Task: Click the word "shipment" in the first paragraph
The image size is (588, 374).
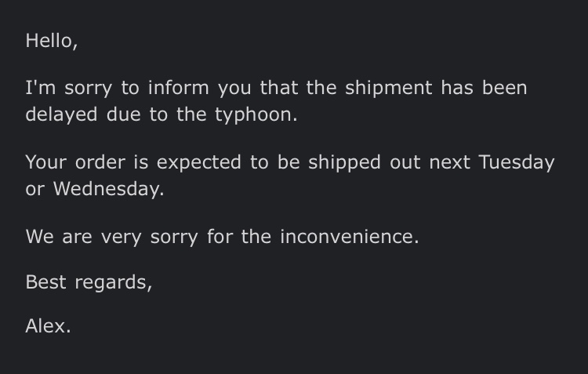Action: coord(389,88)
